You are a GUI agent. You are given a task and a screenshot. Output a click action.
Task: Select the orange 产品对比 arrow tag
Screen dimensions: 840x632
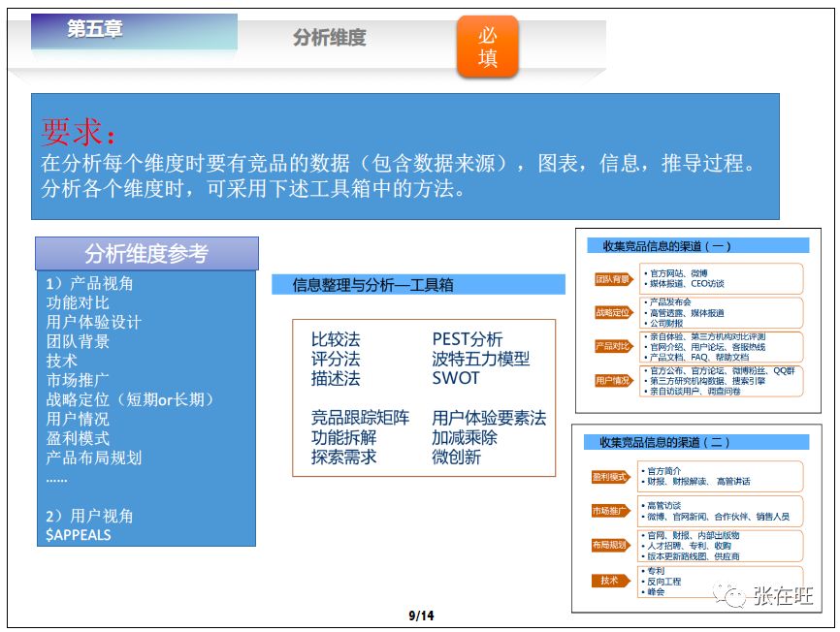tap(613, 346)
